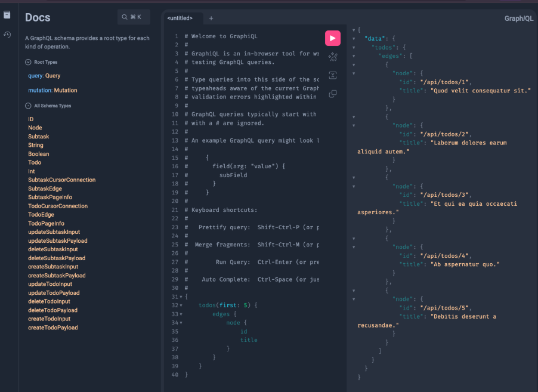The height and width of the screenshot is (392, 538).
Task: Click the '# Welcome to GraphiQL' comment
Action: (221, 36)
